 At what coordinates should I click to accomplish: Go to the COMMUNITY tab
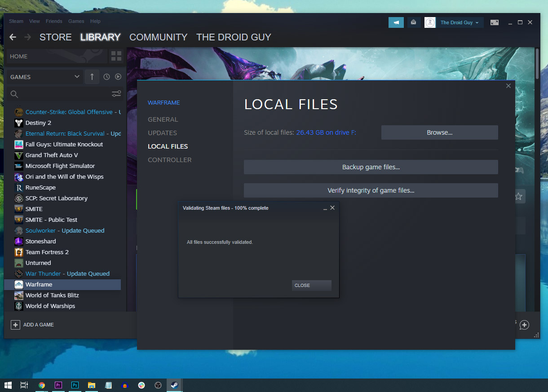pyautogui.click(x=158, y=37)
